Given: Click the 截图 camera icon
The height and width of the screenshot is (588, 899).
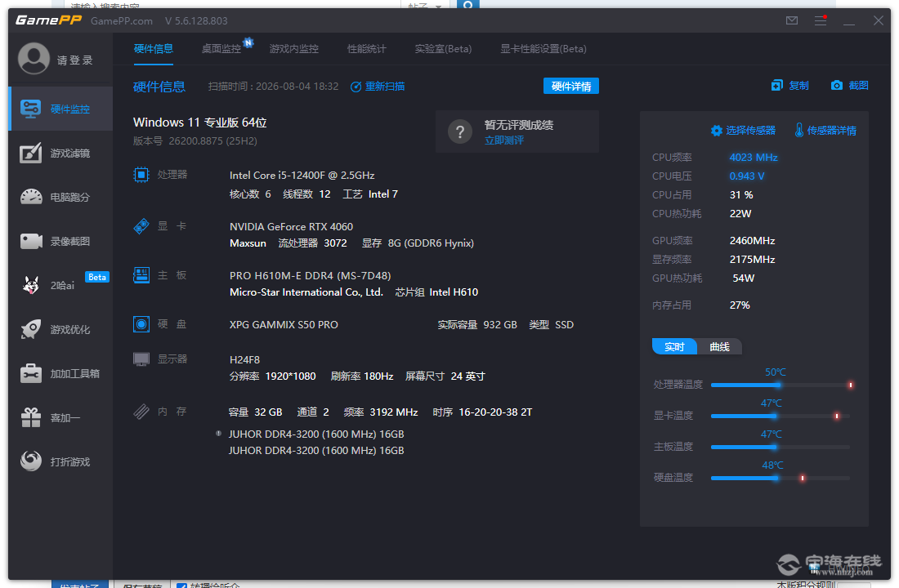Looking at the screenshot, I should 837,86.
